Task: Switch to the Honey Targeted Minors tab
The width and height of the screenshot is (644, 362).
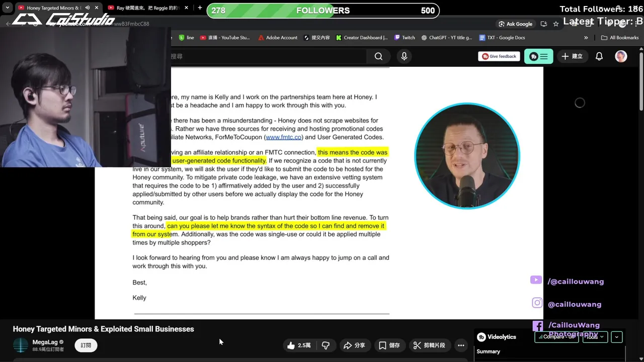Action: click(53, 8)
